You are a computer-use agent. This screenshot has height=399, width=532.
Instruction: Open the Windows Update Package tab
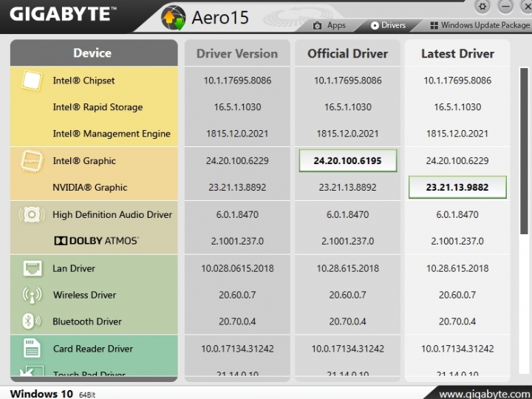click(480, 25)
